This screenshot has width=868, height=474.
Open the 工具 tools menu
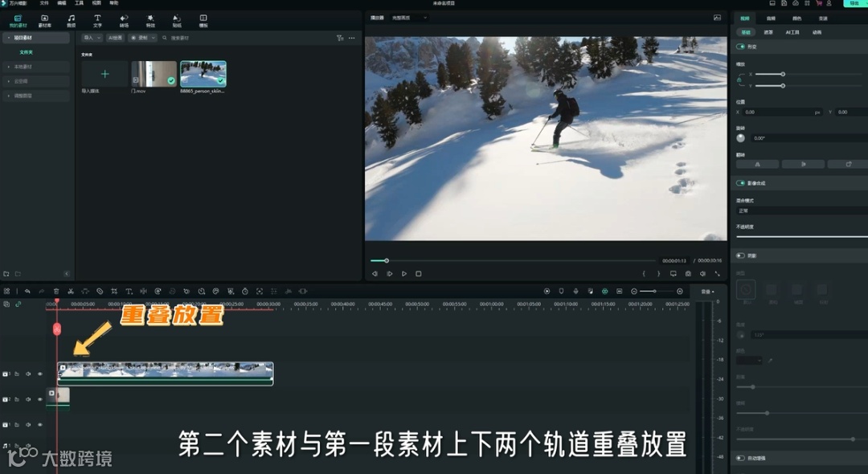click(79, 3)
